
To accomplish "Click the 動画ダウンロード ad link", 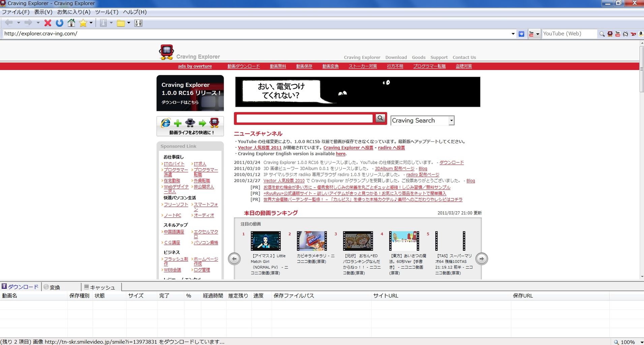I will [244, 66].
